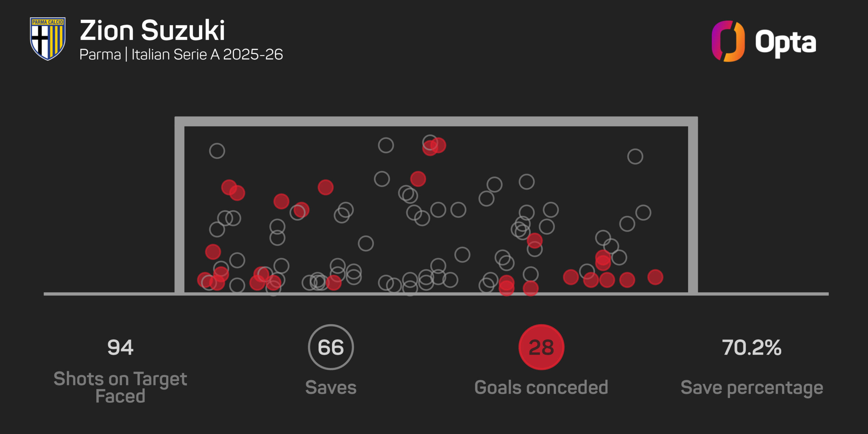
Task: Click the Save percentage label
Action: point(752,388)
